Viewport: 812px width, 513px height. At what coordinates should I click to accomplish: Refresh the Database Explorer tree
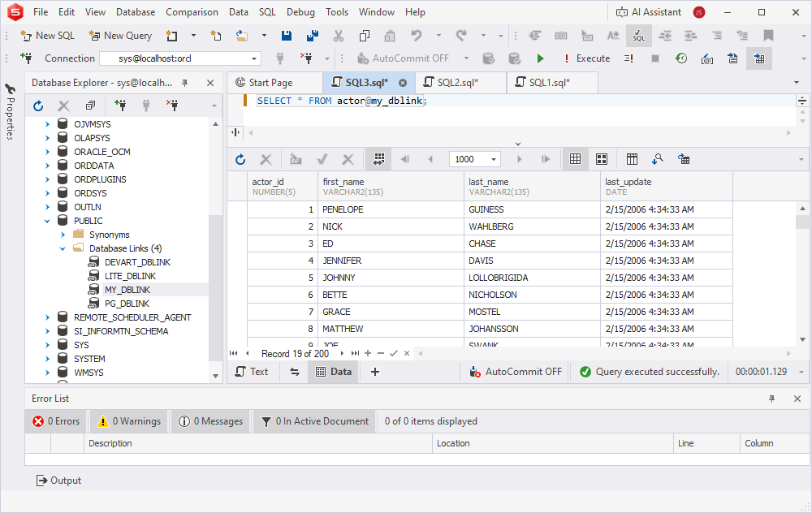pyautogui.click(x=37, y=105)
